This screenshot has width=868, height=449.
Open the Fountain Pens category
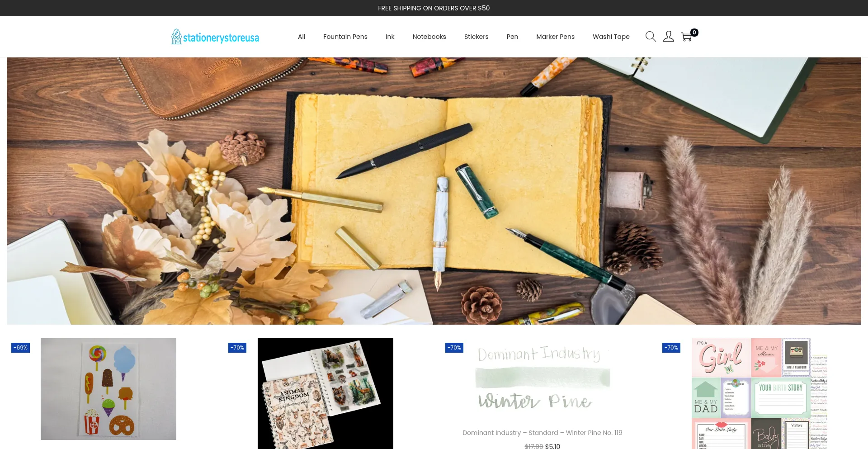coord(345,37)
